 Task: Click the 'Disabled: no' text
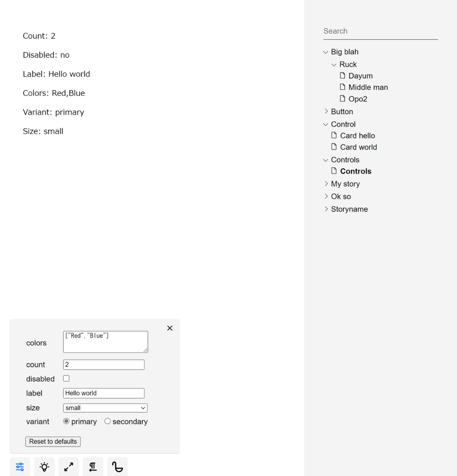46,55
